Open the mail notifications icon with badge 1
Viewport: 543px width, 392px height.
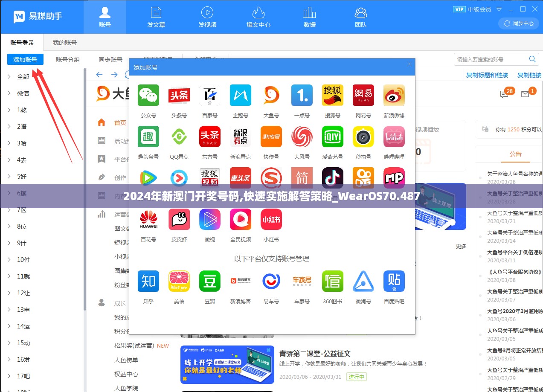525,94
